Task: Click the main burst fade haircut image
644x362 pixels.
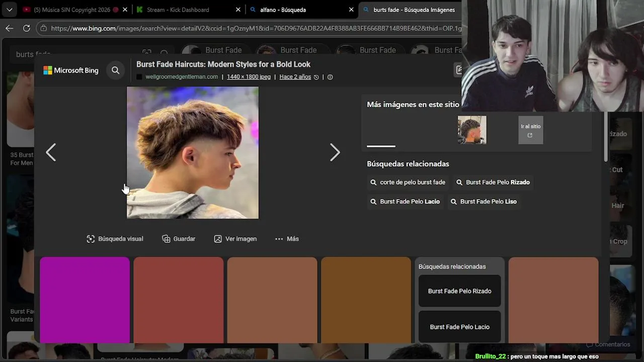Action: pos(193,152)
